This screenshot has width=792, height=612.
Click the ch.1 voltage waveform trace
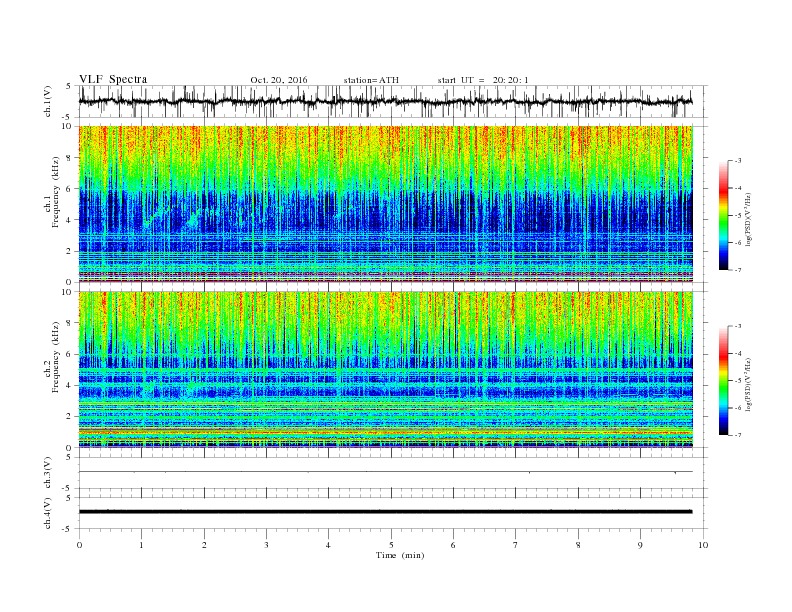pos(386,101)
